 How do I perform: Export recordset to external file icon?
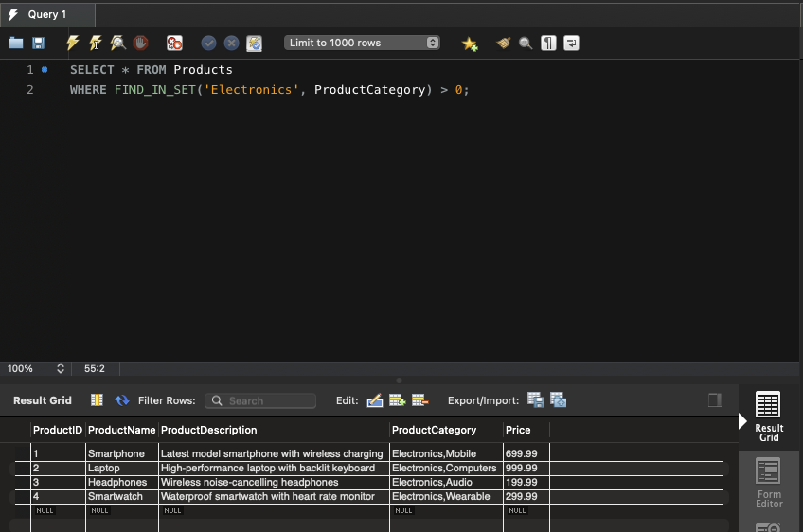(535, 400)
